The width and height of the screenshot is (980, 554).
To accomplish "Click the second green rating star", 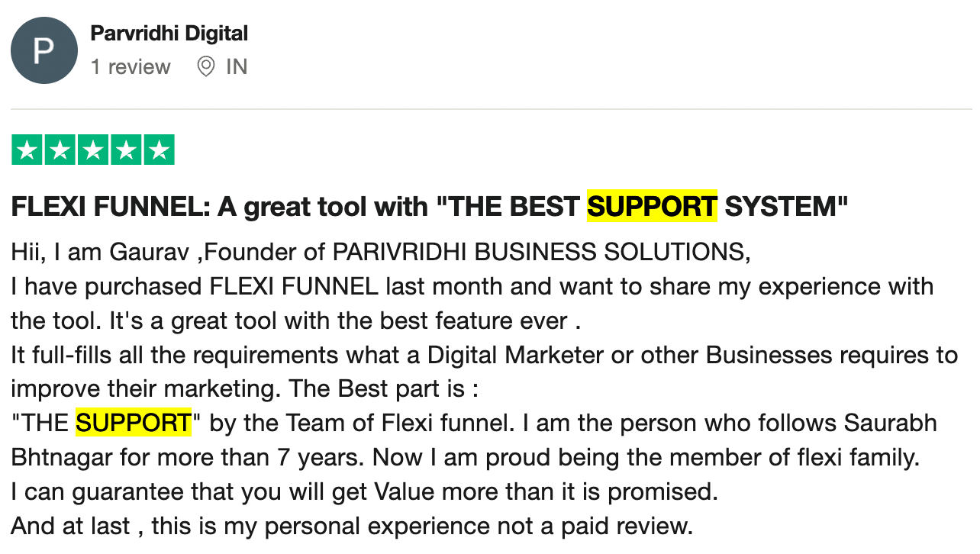I will [60, 150].
